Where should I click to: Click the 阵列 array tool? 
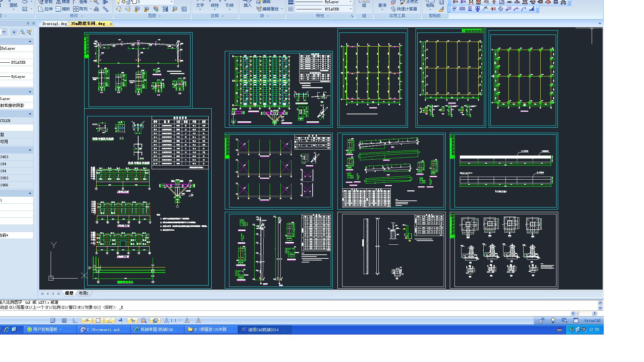[x=80, y=9]
